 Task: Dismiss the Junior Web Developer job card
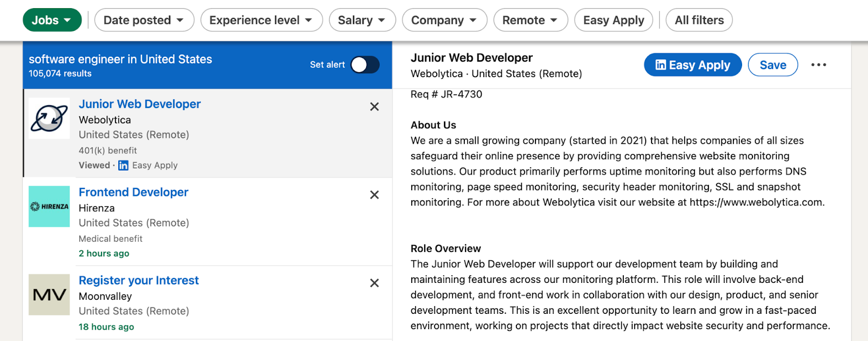click(x=374, y=107)
